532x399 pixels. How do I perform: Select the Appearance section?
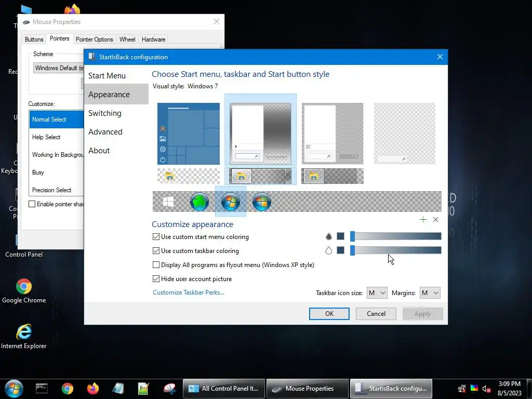tap(116, 95)
